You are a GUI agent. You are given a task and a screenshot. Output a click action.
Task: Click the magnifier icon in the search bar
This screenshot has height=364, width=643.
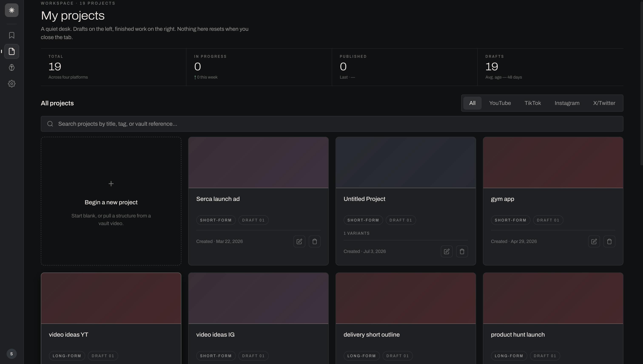pos(50,124)
